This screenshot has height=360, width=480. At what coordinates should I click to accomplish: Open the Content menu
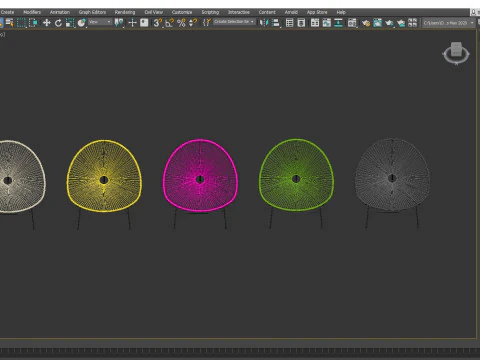pos(267,12)
